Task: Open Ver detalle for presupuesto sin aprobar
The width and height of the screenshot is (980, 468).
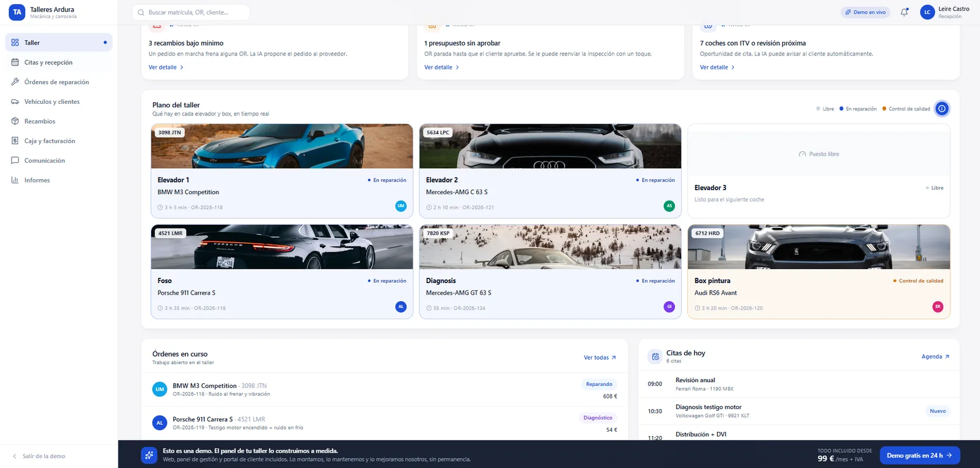Action: pyautogui.click(x=442, y=67)
